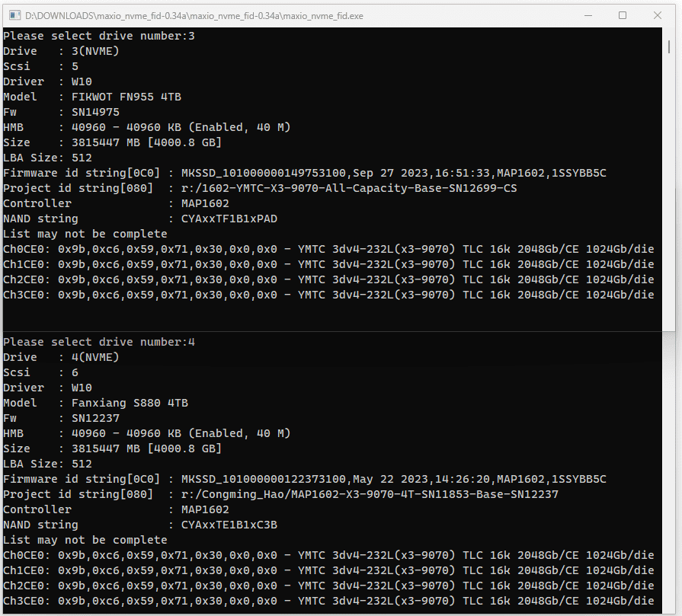This screenshot has height=616, width=682.
Task: Click the vertical scrollbar thumb
Action: pyautogui.click(x=669, y=46)
